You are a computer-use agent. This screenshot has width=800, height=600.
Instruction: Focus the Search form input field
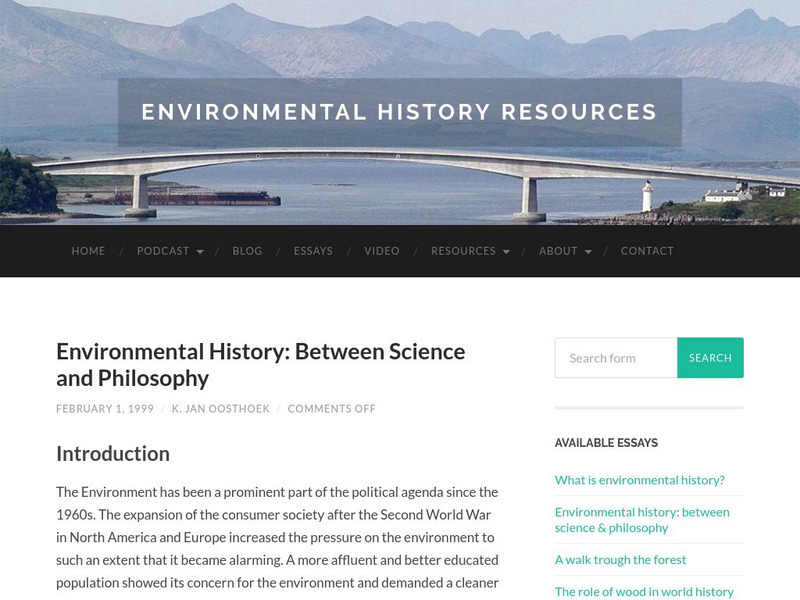(x=616, y=358)
